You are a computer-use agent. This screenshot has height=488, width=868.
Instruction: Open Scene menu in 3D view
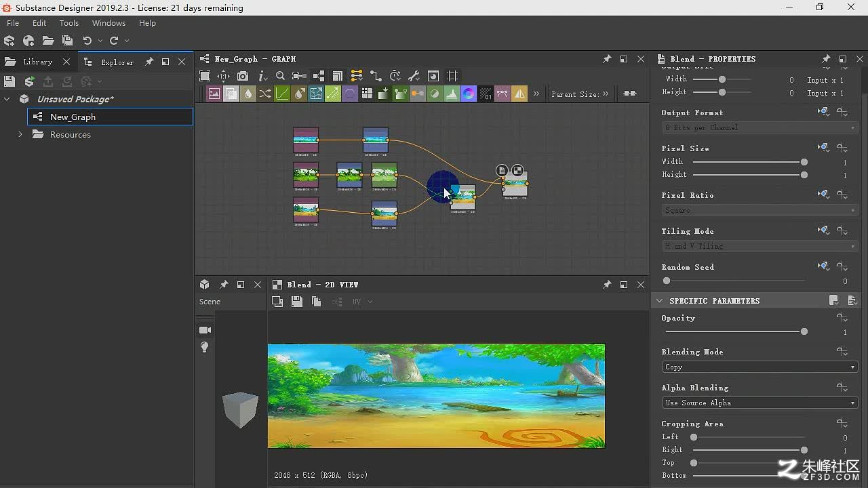(210, 302)
